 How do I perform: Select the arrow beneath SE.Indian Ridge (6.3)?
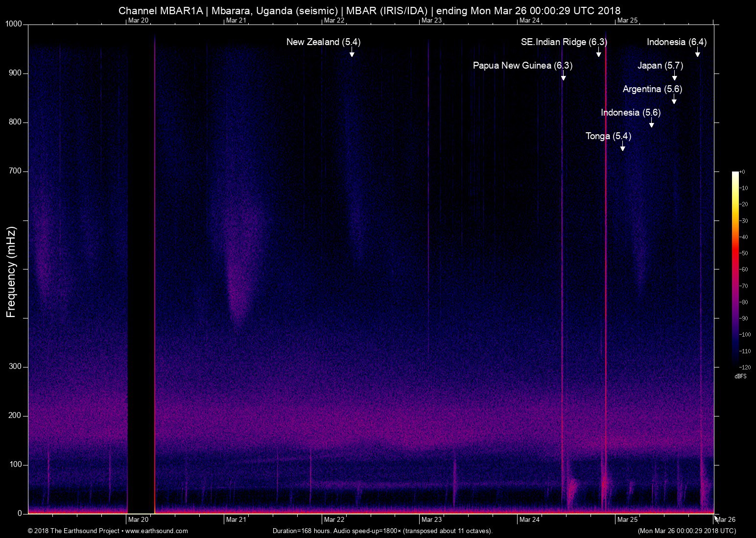[598, 52]
